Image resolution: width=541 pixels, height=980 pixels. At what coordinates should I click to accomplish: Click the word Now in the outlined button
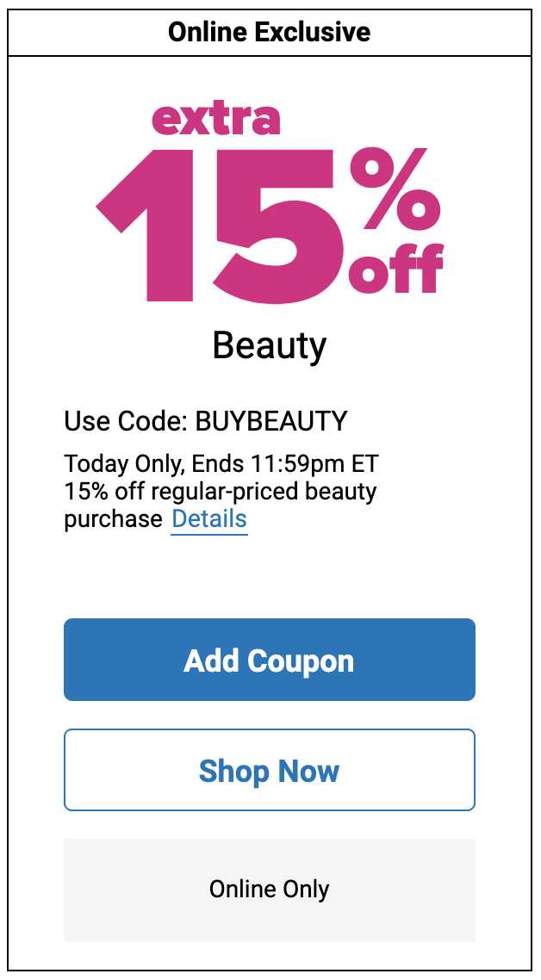click(x=309, y=771)
